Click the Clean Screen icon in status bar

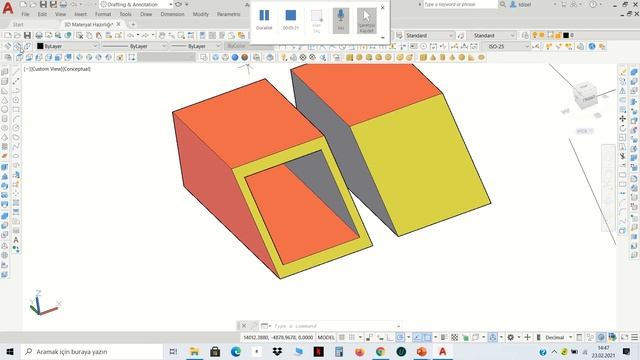[x=624, y=337]
